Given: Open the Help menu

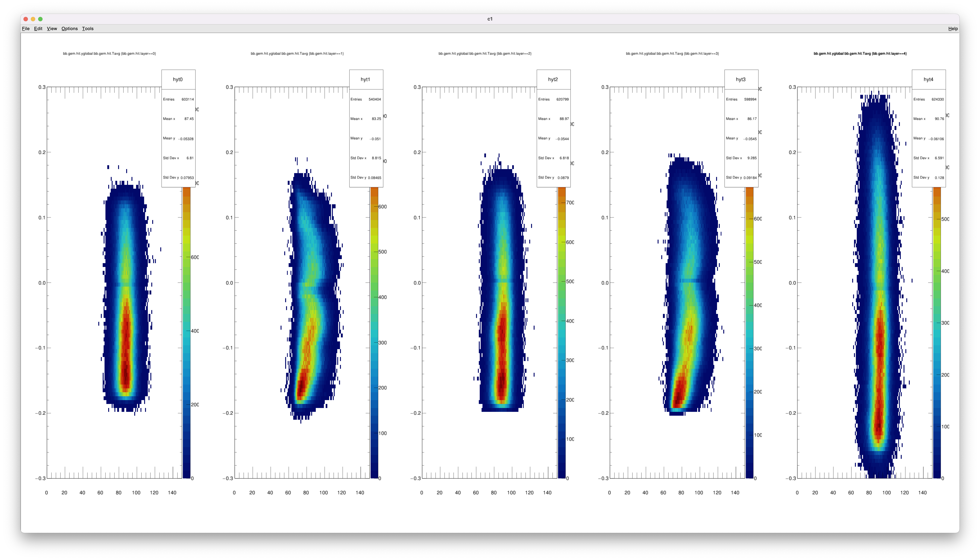Looking at the screenshot, I should click(x=953, y=28).
